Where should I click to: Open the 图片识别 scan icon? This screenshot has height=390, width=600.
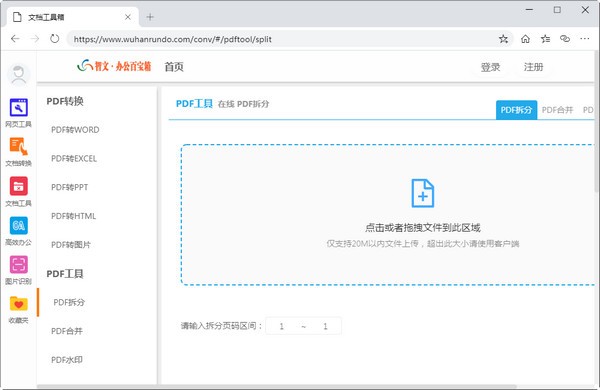(x=18, y=270)
